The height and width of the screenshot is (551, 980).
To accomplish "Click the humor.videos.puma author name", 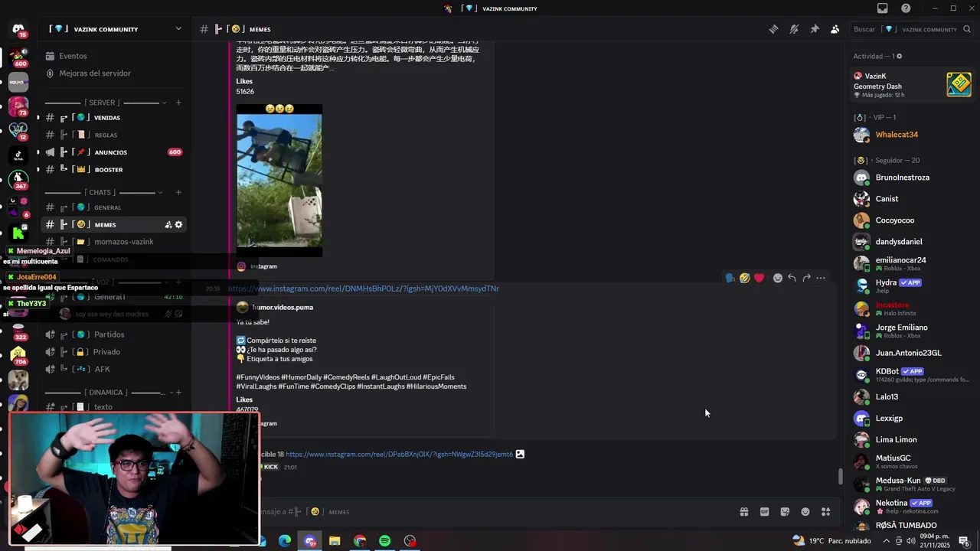I will click(283, 308).
